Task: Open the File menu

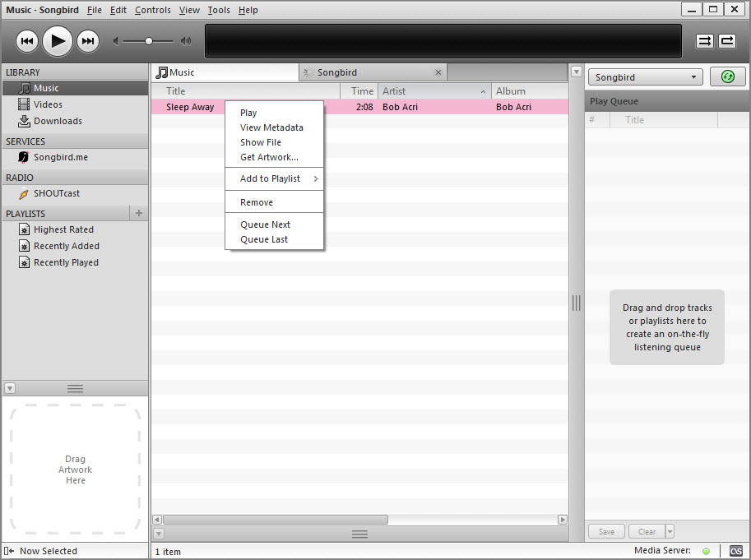Action: pyautogui.click(x=95, y=10)
